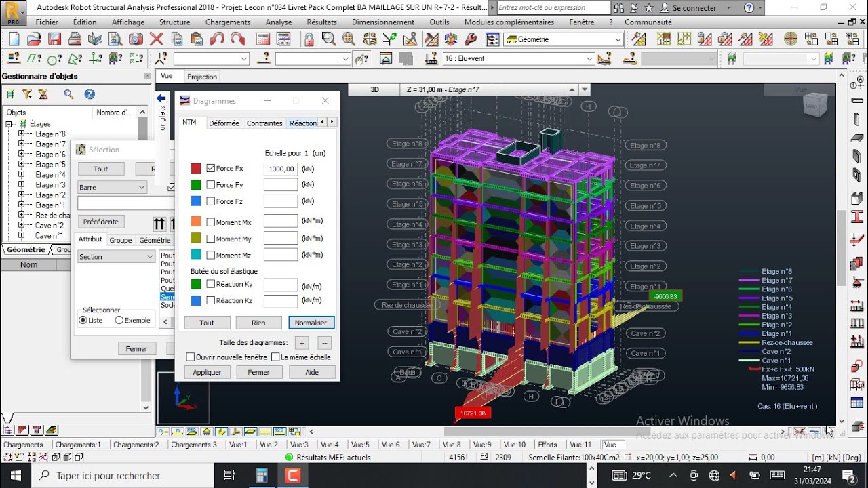
Task: Click Appliquer in the Diagrammes dialog
Action: [x=207, y=372]
